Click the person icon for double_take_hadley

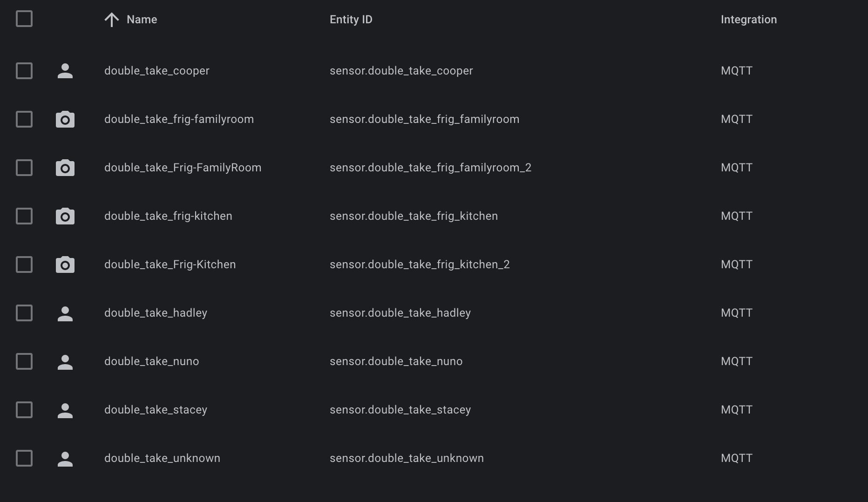coord(65,313)
